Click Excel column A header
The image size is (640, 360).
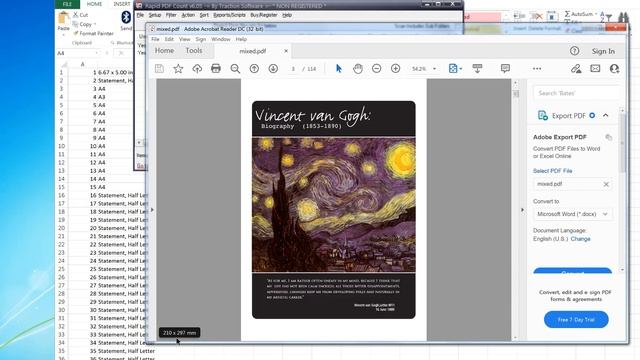[x=82, y=64]
